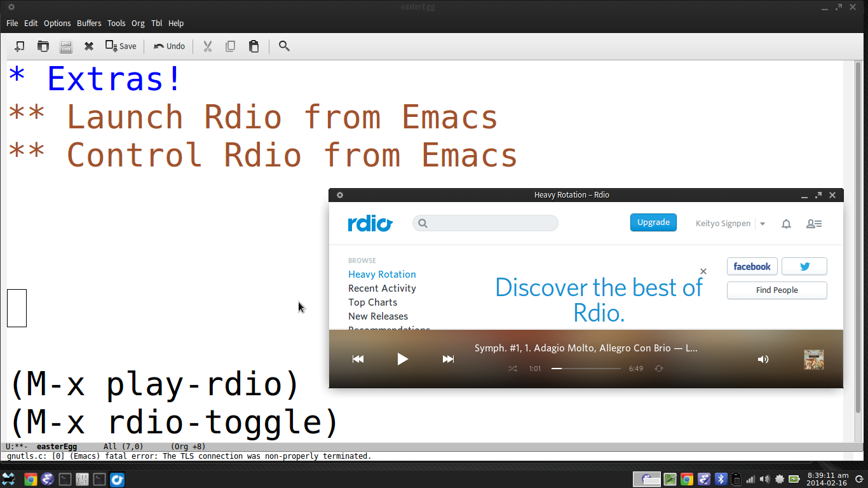Click the Rdio volume speaker icon
868x488 pixels.
tap(763, 359)
